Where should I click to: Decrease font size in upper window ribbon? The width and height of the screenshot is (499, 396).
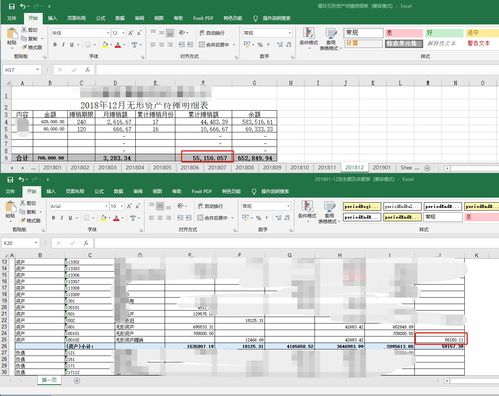[139, 33]
